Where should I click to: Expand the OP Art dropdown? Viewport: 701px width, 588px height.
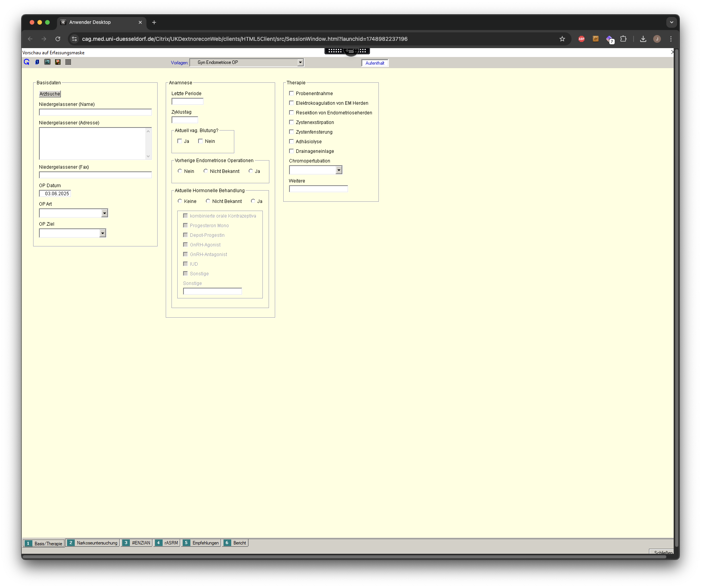coord(104,213)
